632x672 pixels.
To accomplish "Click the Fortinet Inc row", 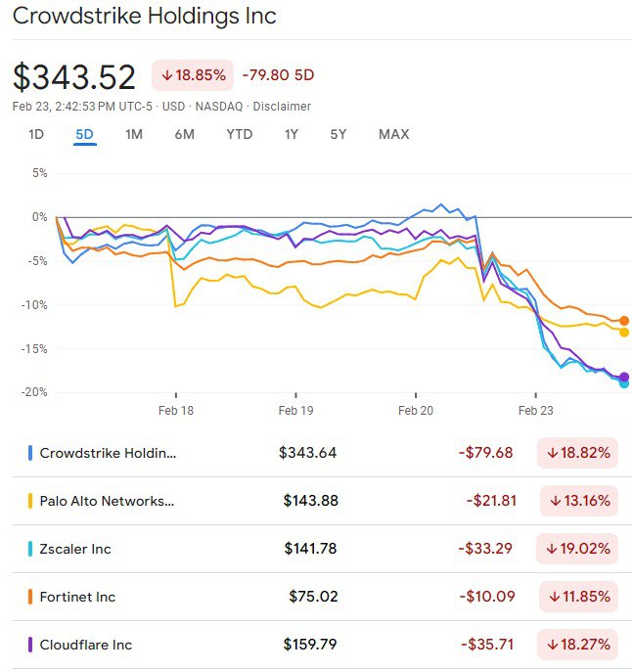I will [x=77, y=597].
